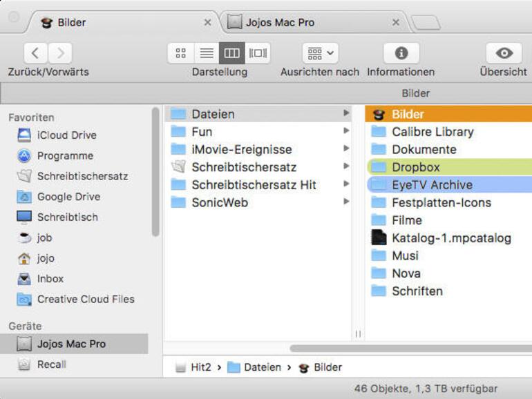Viewport: 532px width, 399px height.
Task: Open the Ausrichten nach dropdown
Action: point(321,53)
